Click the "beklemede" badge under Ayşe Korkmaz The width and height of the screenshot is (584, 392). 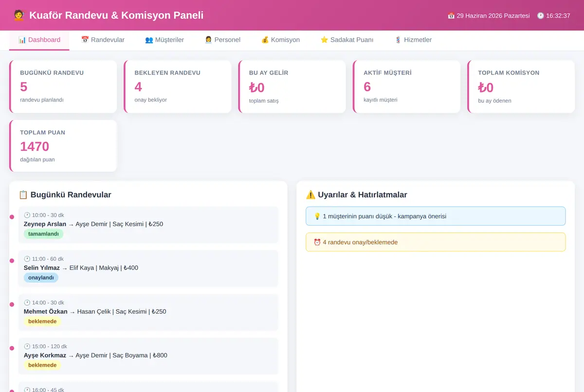point(42,365)
